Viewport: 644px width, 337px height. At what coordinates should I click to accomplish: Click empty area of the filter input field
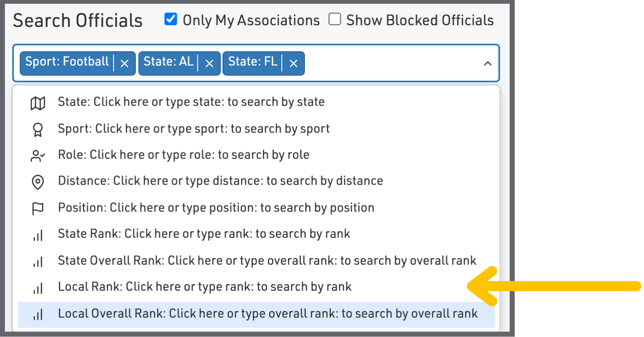392,64
